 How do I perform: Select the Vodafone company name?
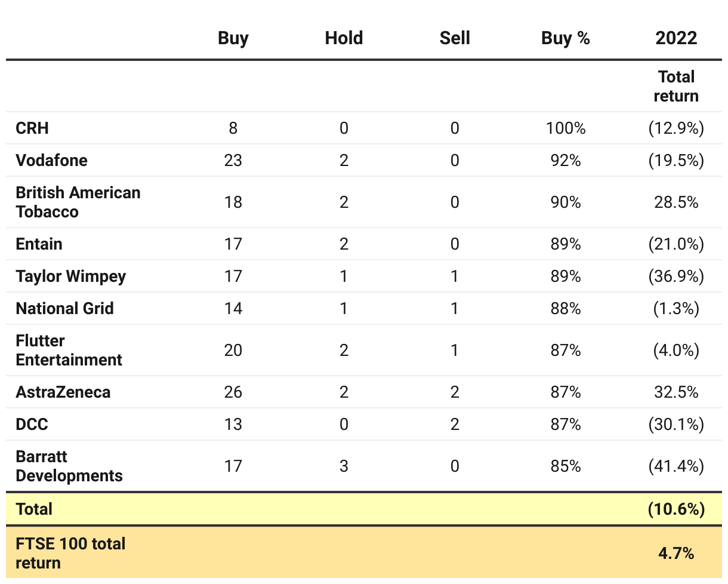(51, 161)
